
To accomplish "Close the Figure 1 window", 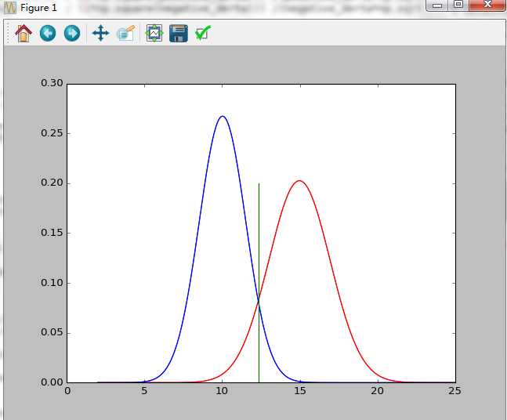I will 487,5.
